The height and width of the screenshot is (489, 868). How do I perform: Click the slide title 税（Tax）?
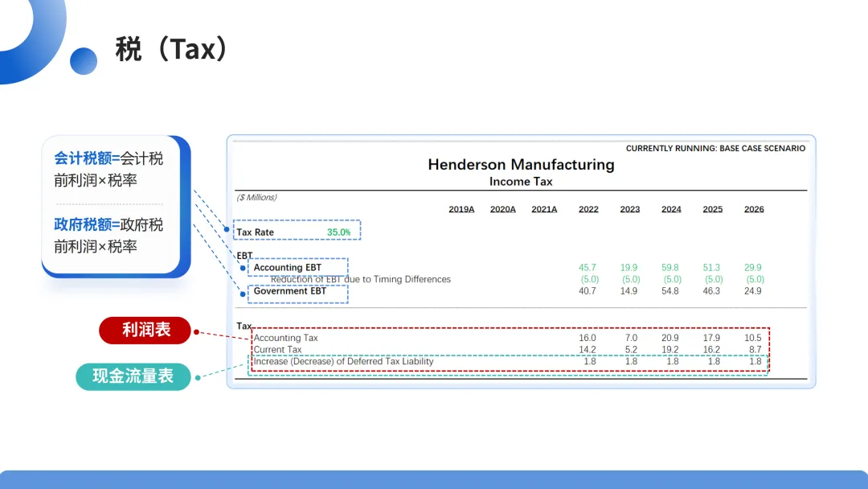tap(172, 49)
